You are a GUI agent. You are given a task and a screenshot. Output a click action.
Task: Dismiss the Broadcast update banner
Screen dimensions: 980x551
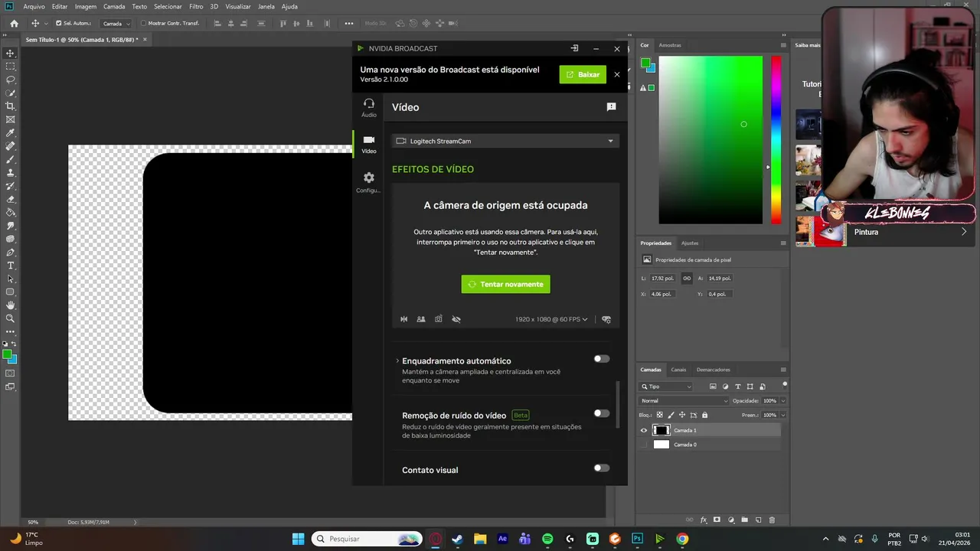point(617,74)
